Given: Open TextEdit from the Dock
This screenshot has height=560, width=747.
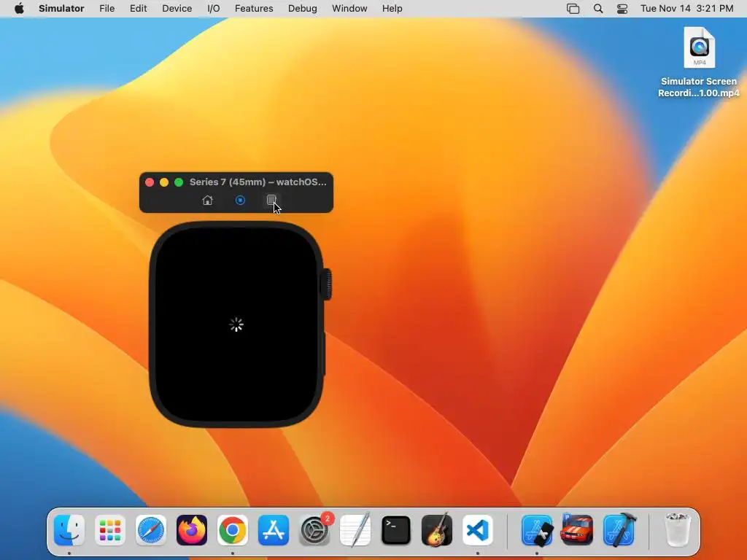Looking at the screenshot, I should tap(355, 530).
